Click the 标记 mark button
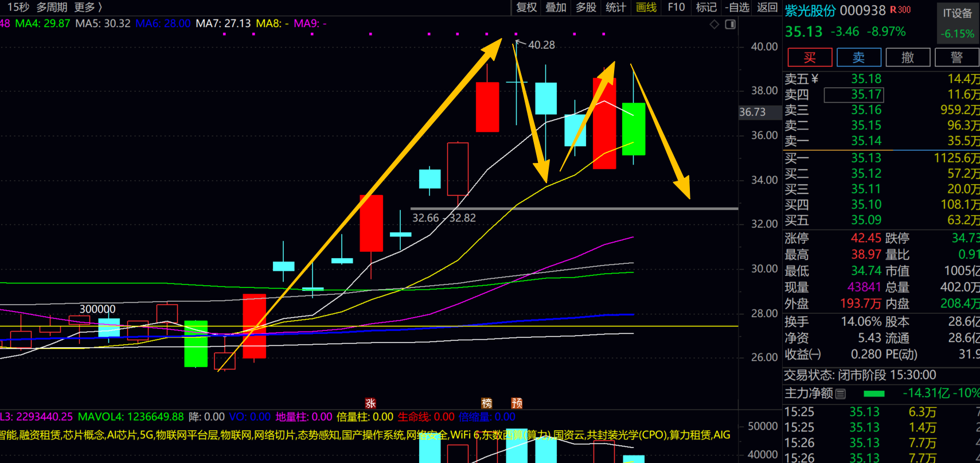 706,7
